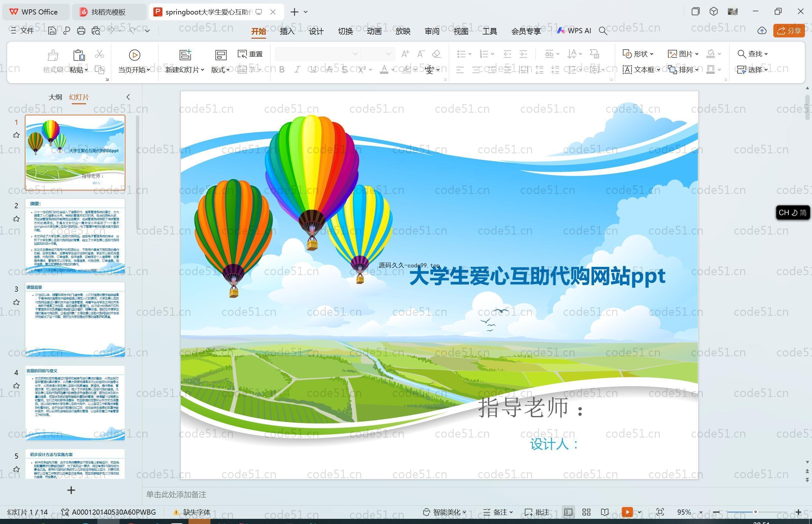Screen dimensions: 812x524
Task: Click the Save icon in quick toolbar
Action: (x=52, y=31)
